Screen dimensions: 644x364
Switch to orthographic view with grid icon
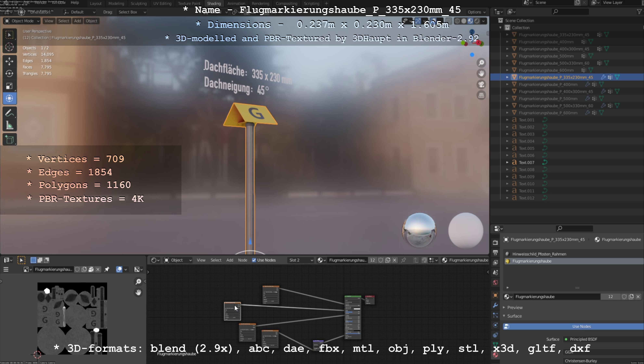(x=481, y=95)
